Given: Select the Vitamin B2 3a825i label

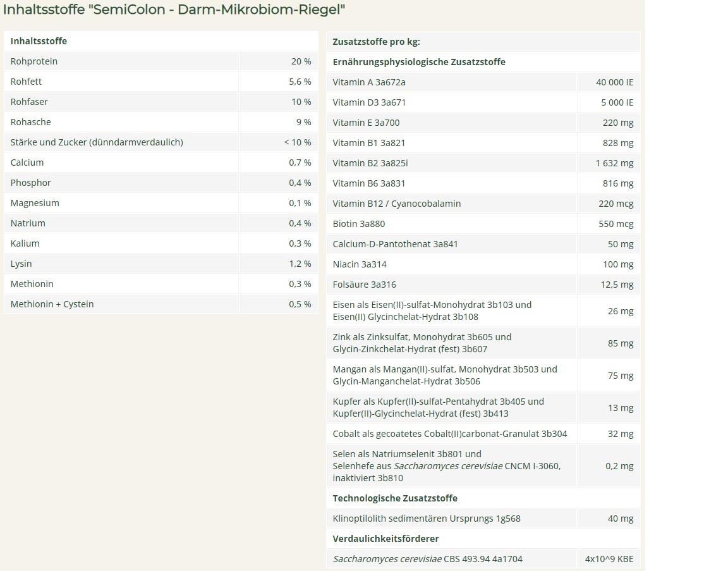Looking at the screenshot, I should (x=370, y=163).
